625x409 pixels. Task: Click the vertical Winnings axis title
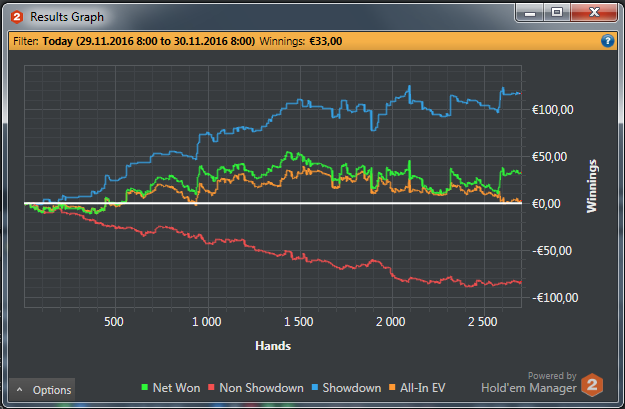592,186
